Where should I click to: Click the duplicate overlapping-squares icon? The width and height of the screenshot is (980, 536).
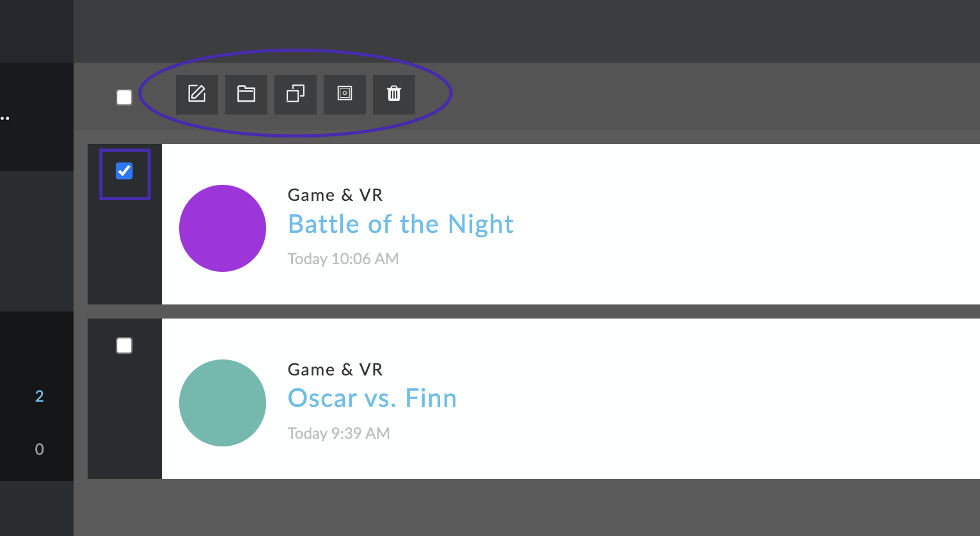[296, 94]
